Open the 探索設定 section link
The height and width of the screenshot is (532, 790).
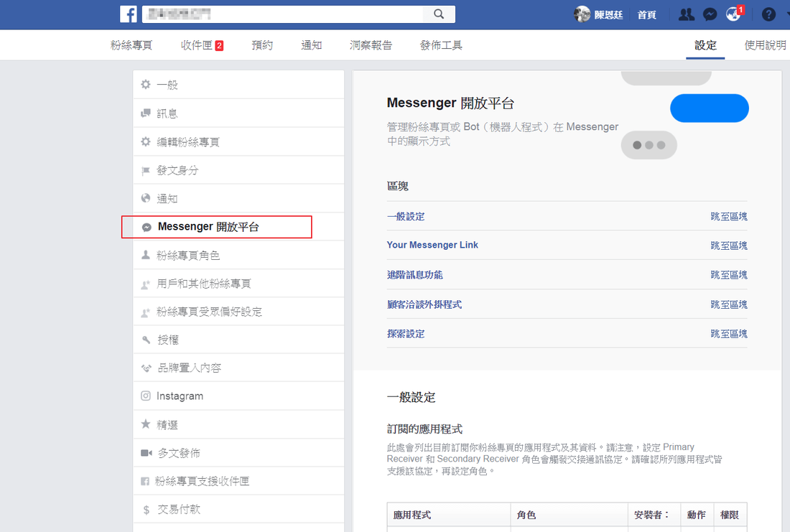(406, 334)
